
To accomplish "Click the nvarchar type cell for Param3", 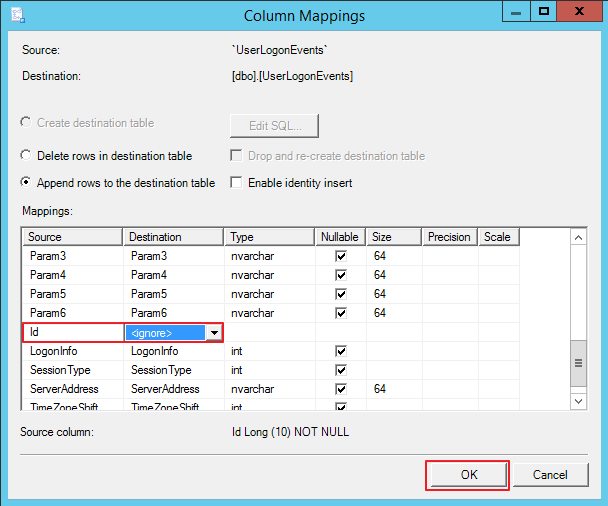I will point(270,256).
